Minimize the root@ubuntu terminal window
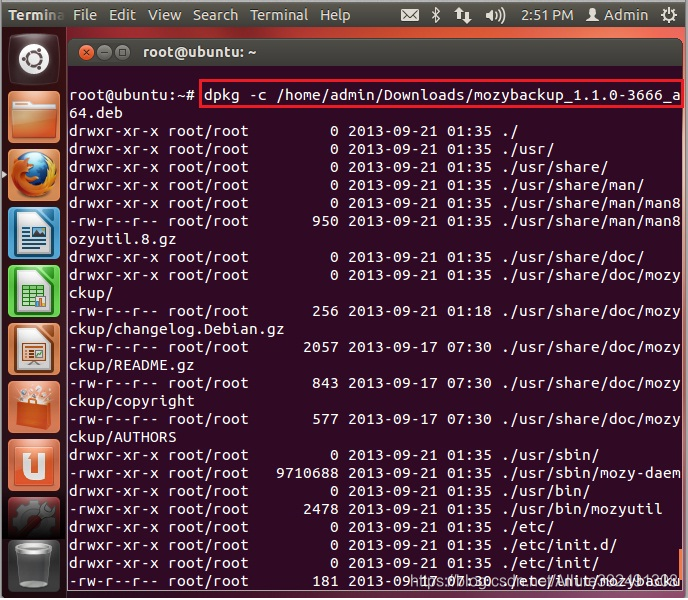Image resolution: width=688 pixels, height=600 pixels. (x=104, y=53)
